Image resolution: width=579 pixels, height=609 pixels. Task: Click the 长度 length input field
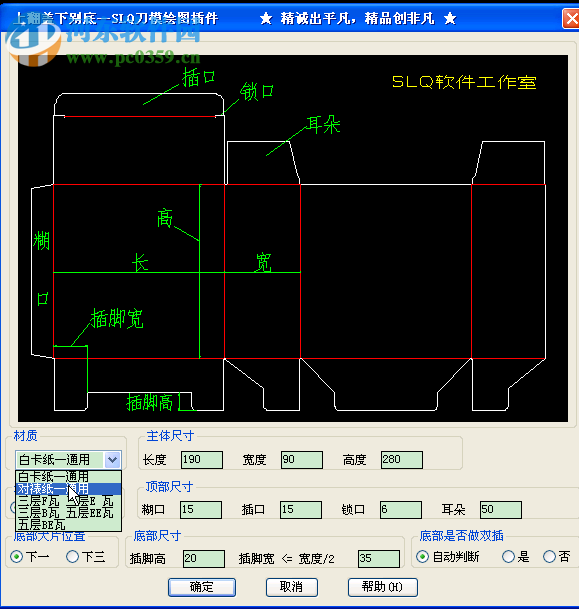coord(202,460)
